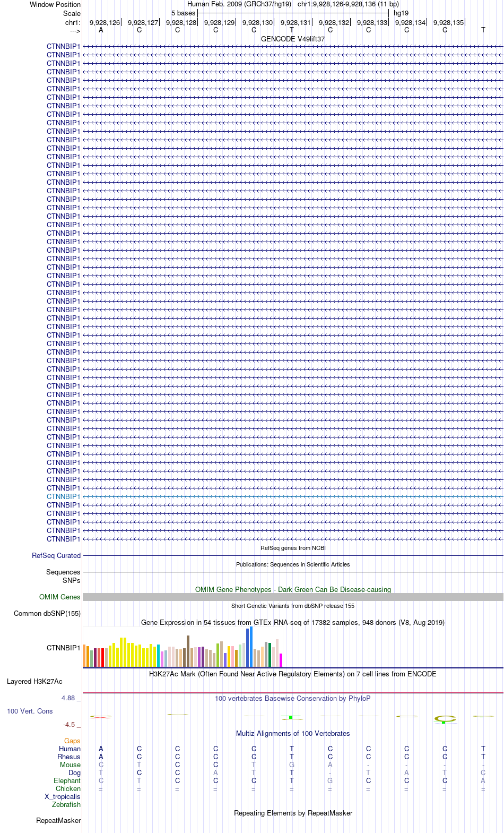The width and height of the screenshot is (504, 833).
Task: Click the Chicken alignment row label
Action: pos(68,788)
